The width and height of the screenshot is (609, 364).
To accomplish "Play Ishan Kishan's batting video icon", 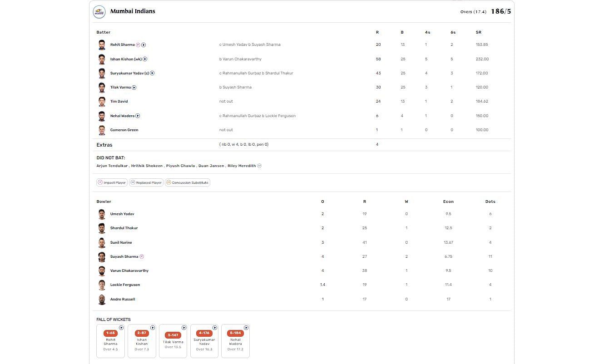I will tap(145, 59).
